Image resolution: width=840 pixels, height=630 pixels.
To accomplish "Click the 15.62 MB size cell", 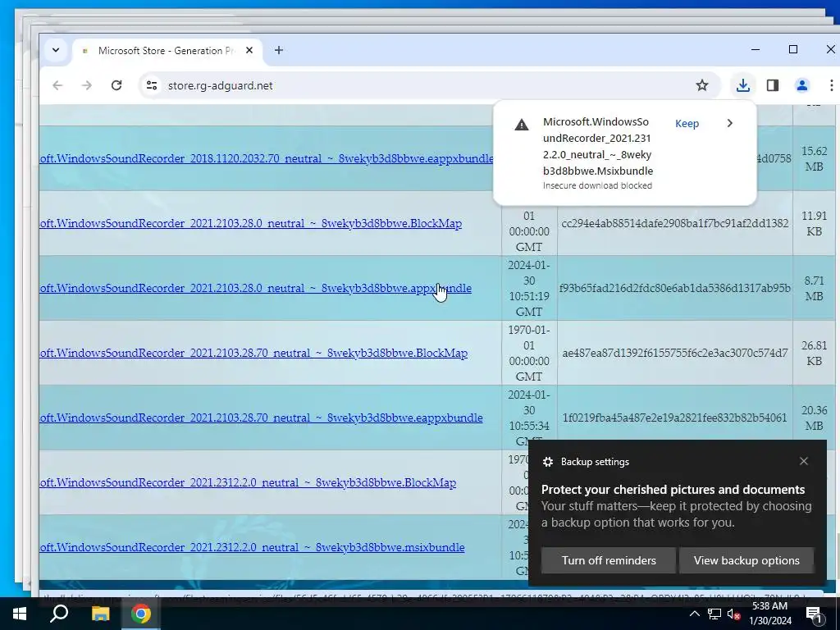I will tap(814, 158).
